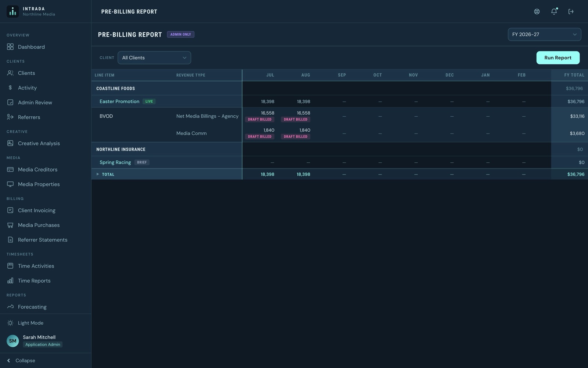Click the Clients people icon

(10, 73)
